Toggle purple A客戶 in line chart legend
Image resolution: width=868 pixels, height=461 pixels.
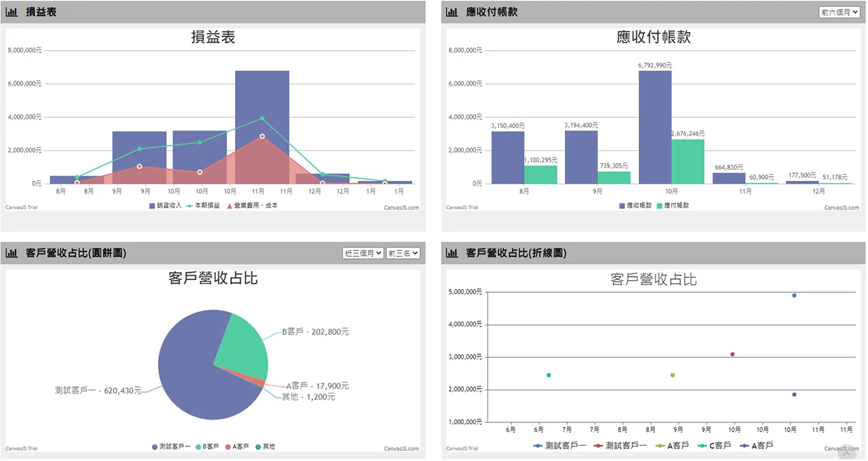click(x=756, y=445)
